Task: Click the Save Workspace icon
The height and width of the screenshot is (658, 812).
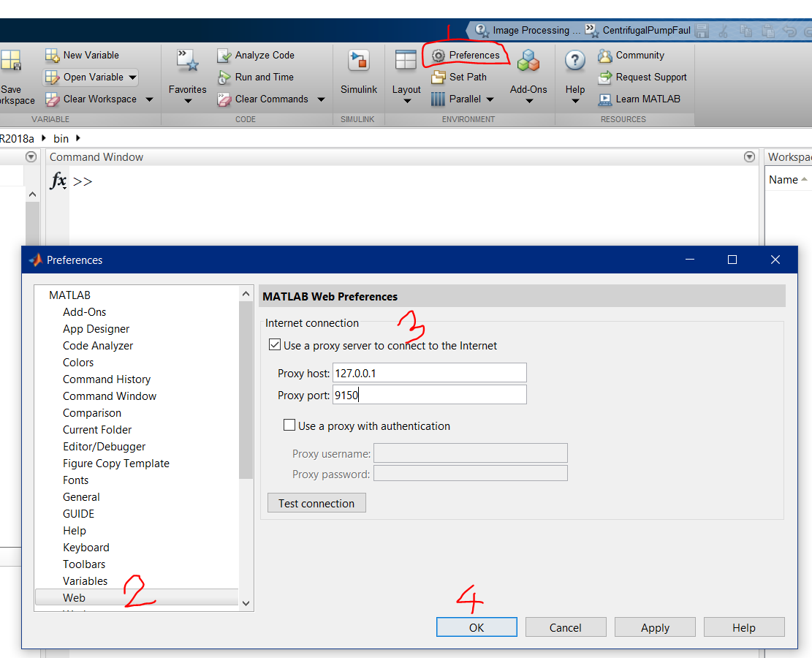Action: click(x=11, y=60)
